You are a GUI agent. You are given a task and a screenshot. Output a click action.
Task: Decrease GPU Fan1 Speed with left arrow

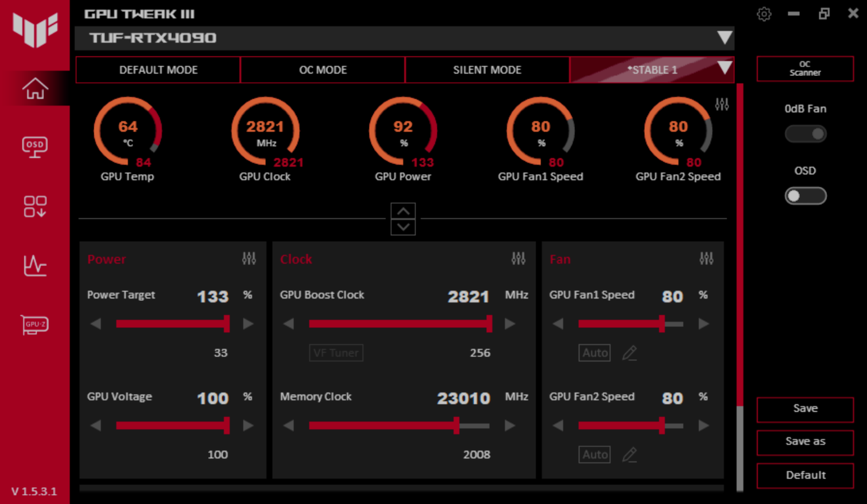pos(558,324)
